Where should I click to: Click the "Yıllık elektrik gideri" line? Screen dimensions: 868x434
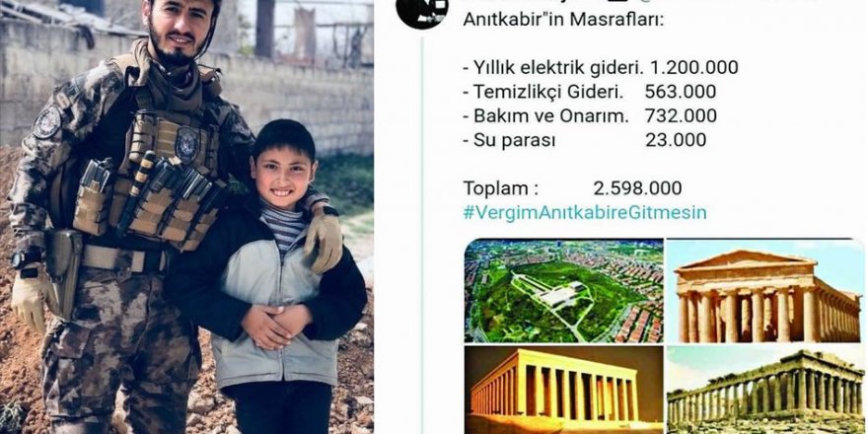554,67
